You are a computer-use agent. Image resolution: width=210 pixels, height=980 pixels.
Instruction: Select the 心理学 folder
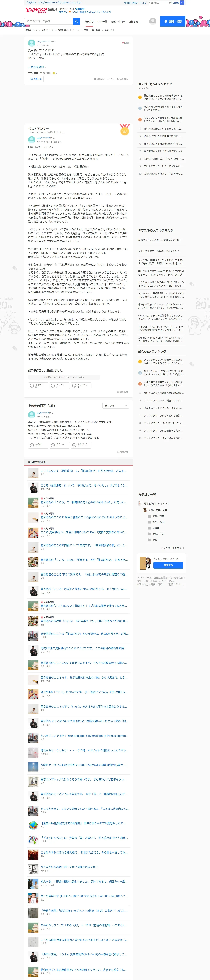156,528
